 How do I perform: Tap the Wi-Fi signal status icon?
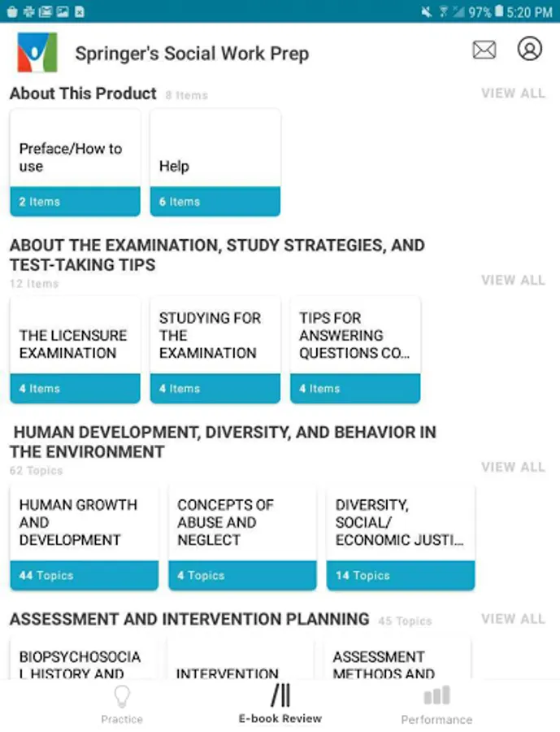pyautogui.click(x=443, y=11)
